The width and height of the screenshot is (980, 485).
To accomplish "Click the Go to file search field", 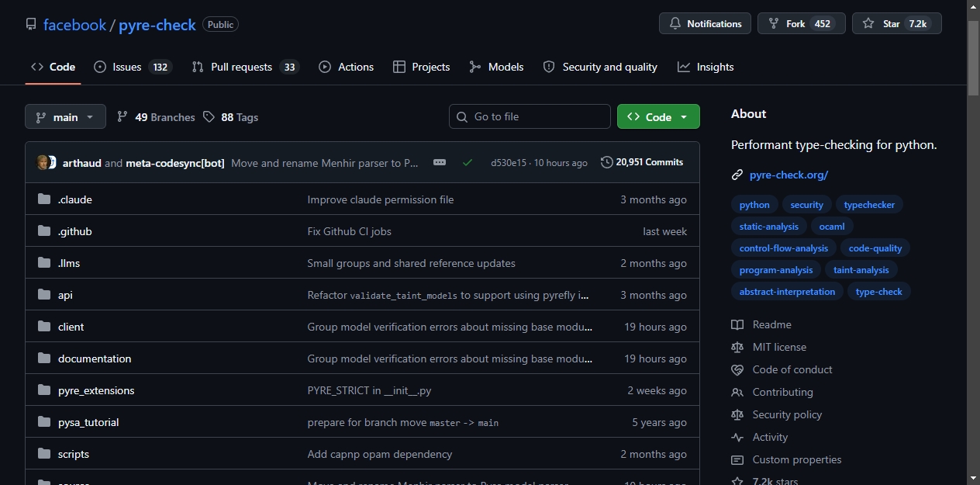I will (x=530, y=116).
